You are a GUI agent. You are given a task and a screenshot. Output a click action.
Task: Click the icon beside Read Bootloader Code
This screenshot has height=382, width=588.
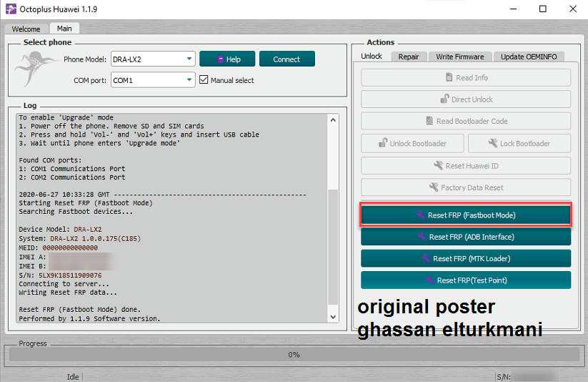click(x=429, y=121)
